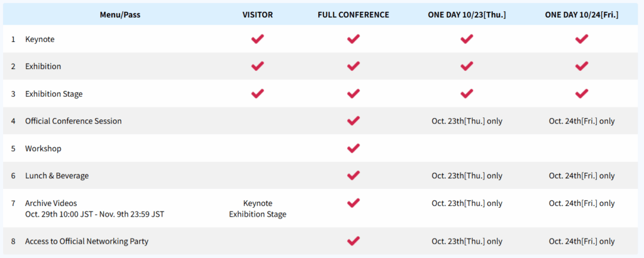Click Lunch & Beverage checkmark for FULL CONFERENCE
Screen dimensions: 644x258
click(353, 175)
